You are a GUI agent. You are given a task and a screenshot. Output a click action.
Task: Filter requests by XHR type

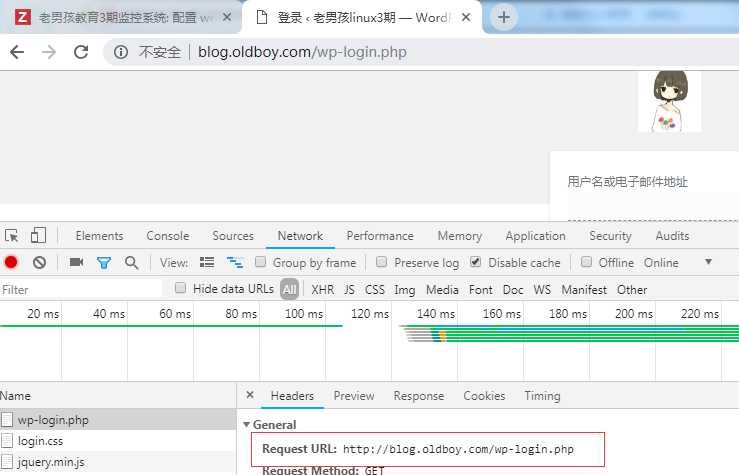pos(322,290)
